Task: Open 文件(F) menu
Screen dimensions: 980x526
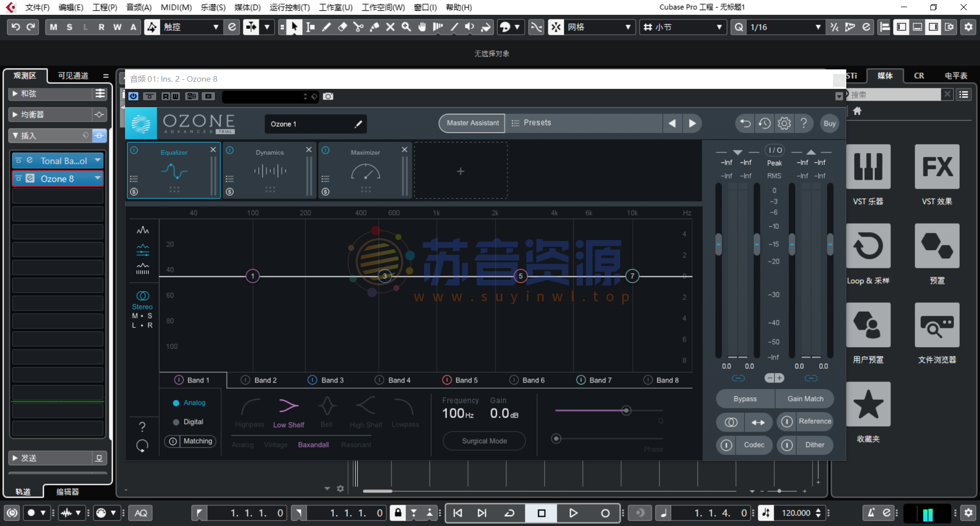Action: 37,7
